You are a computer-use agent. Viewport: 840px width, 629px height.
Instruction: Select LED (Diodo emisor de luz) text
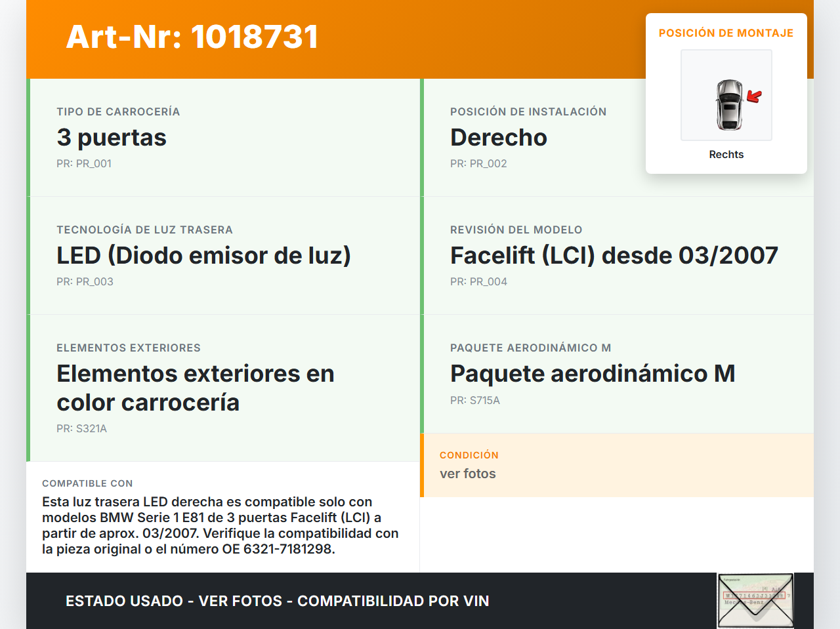point(203,256)
